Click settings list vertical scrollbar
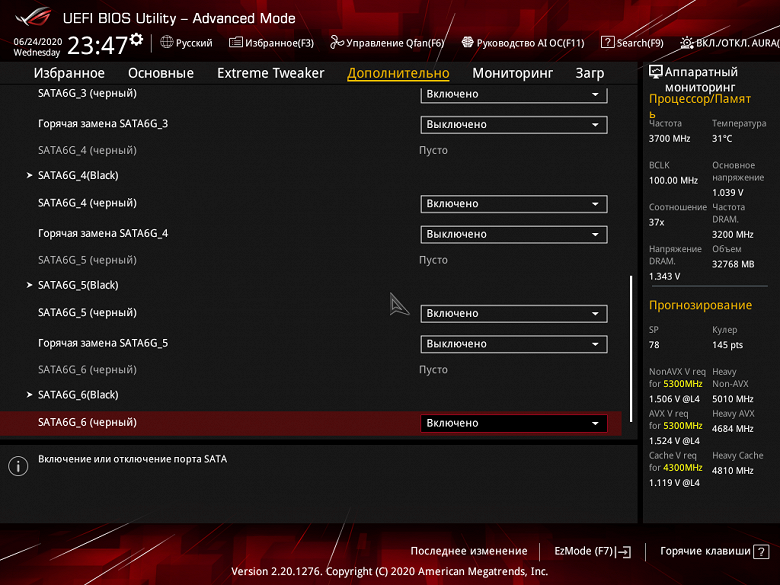This screenshot has width=780, height=585. (631, 349)
